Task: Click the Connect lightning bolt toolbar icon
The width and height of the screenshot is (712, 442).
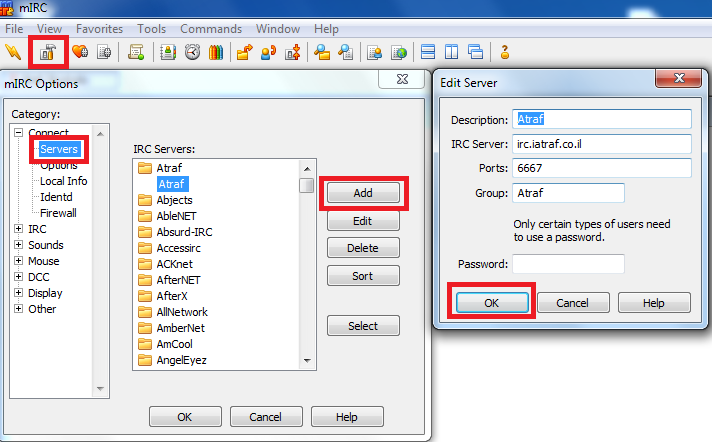Action: point(14,52)
